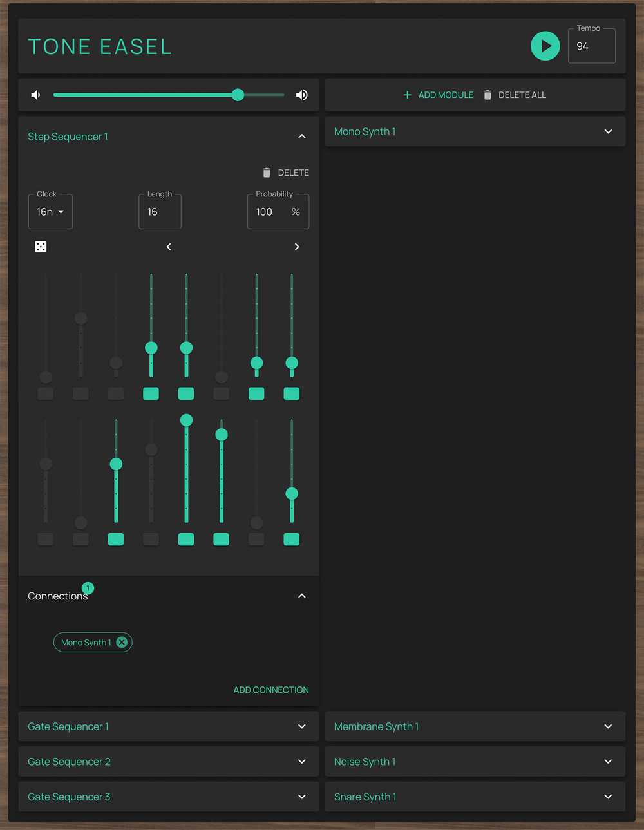Viewport: 644px width, 830px height.
Task: Click the trash icon to delete Step Sequencer 1
Action: [x=267, y=173]
